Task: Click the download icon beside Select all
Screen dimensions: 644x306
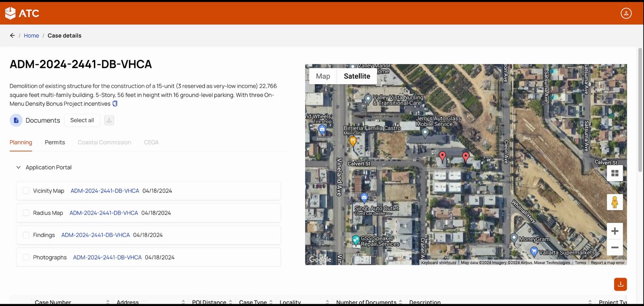Action: click(109, 120)
